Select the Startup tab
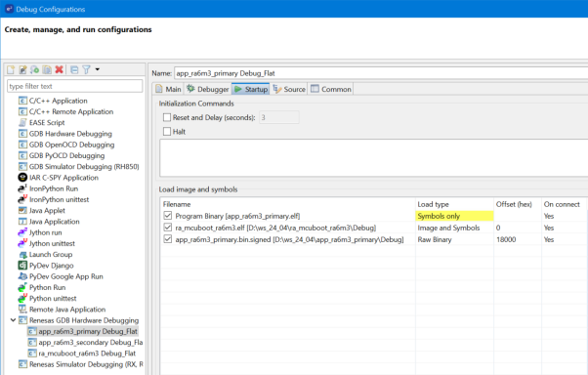 point(251,89)
